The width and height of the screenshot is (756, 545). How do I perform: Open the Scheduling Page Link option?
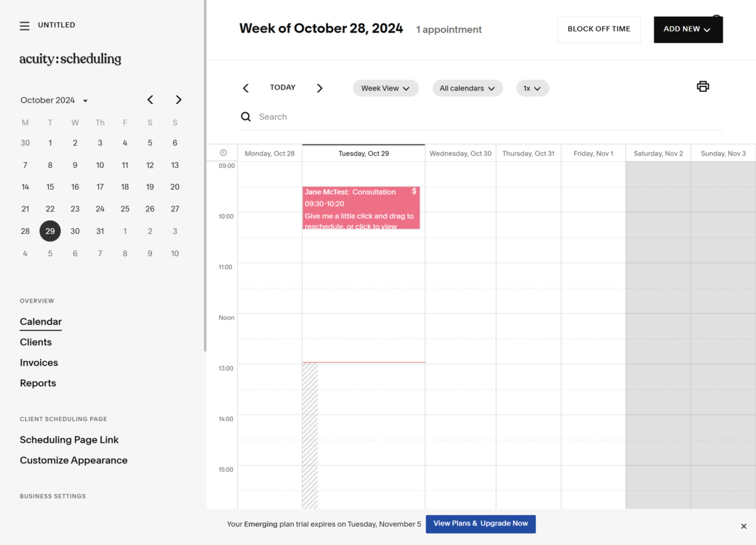(69, 440)
